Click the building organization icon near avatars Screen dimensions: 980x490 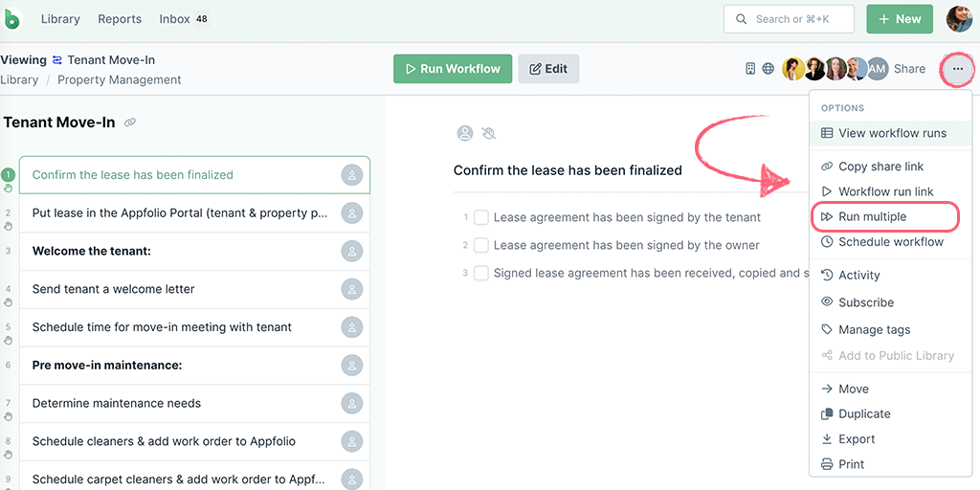pos(750,69)
